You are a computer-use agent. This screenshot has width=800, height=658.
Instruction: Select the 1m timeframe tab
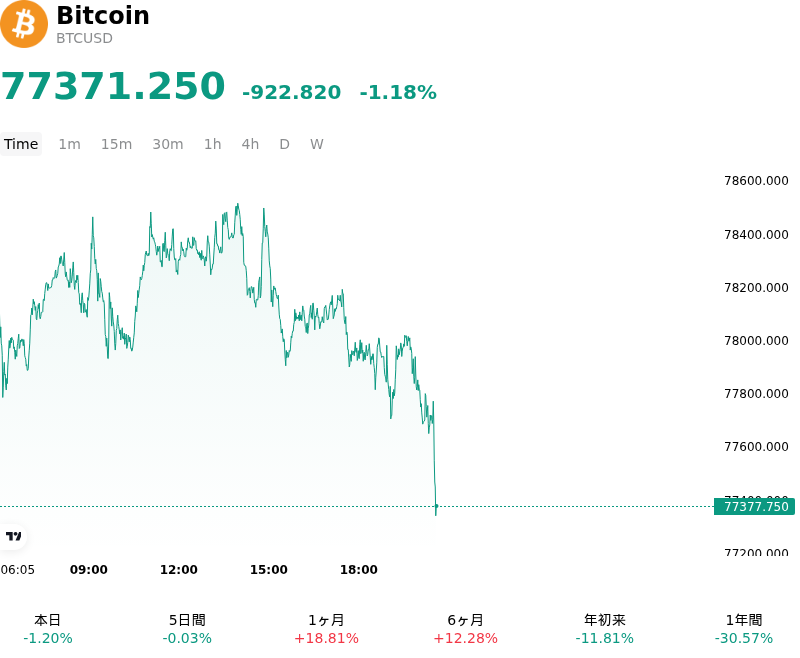point(69,144)
